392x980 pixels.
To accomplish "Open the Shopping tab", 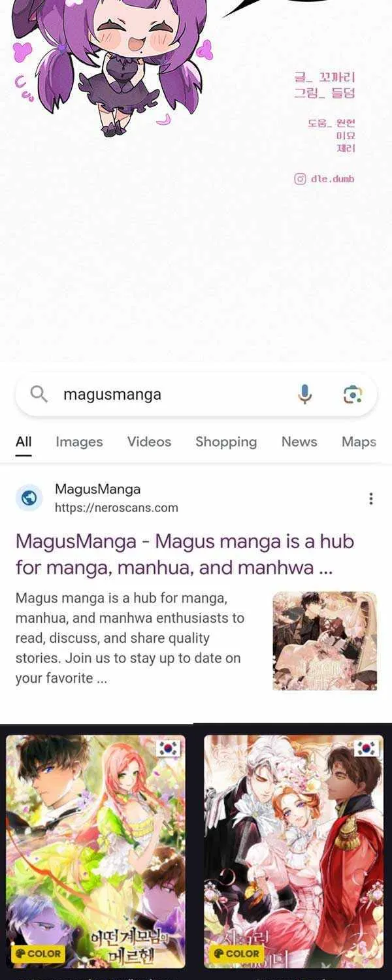I will point(226,442).
